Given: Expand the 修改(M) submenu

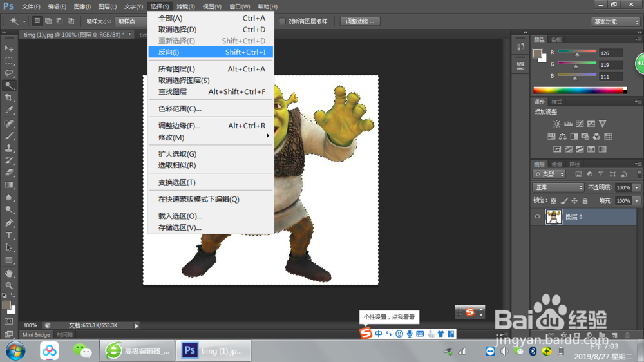Looking at the screenshot, I should (x=211, y=137).
